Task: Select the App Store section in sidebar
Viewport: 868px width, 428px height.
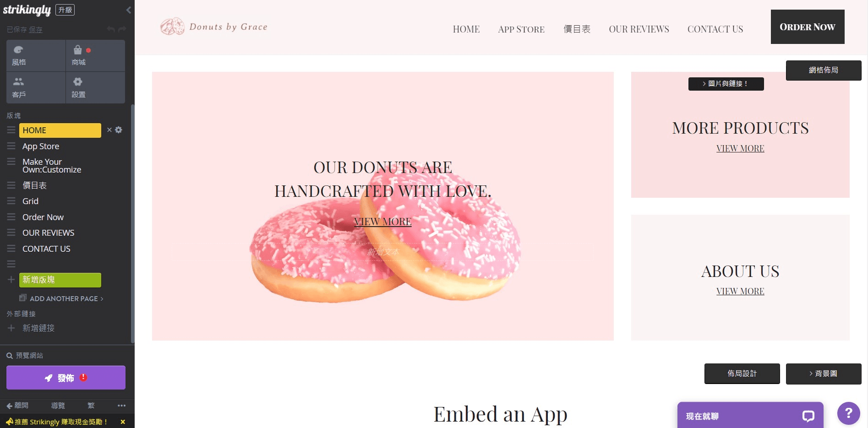Action: click(41, 146)
